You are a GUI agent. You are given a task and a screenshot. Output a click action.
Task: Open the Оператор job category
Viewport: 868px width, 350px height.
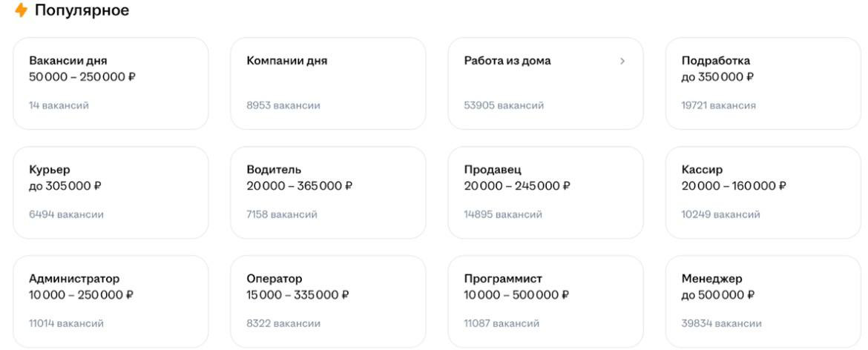[328, 301]
